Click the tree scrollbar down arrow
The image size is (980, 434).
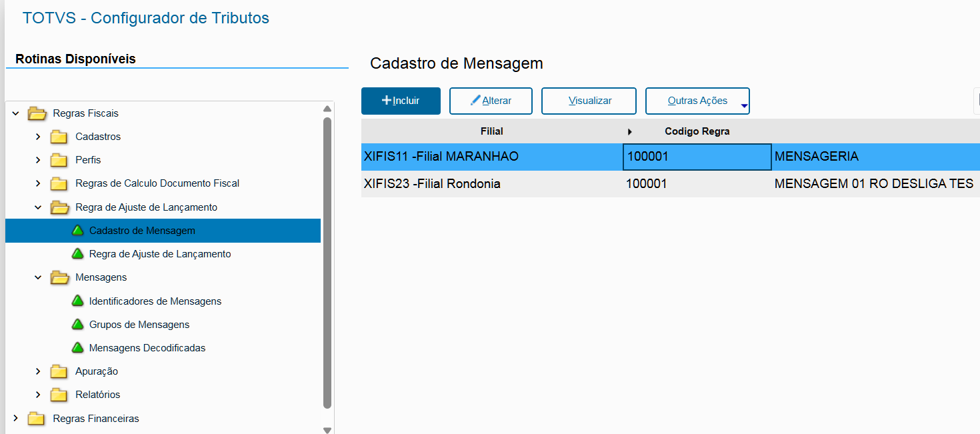tap(327, 430)
